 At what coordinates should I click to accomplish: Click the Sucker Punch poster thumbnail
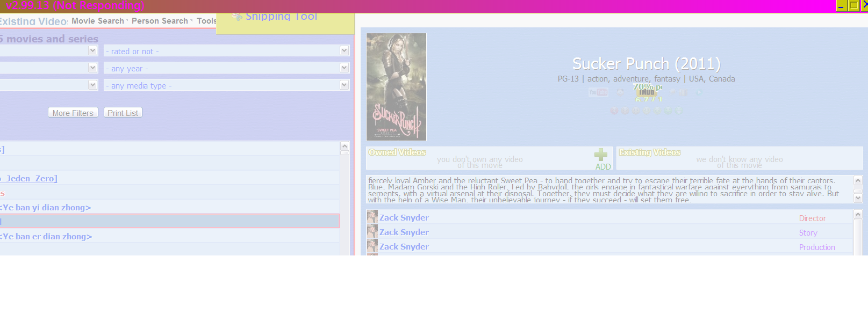coord(396,87)
